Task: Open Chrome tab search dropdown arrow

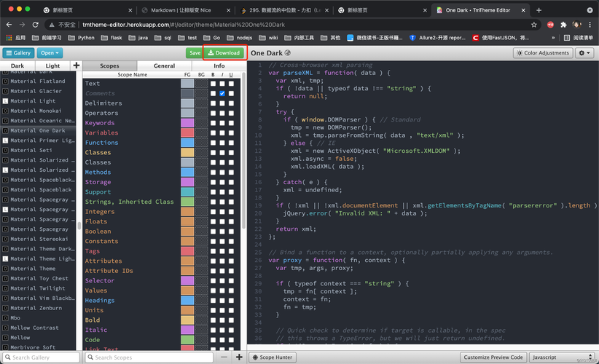Action: point(590,10)
